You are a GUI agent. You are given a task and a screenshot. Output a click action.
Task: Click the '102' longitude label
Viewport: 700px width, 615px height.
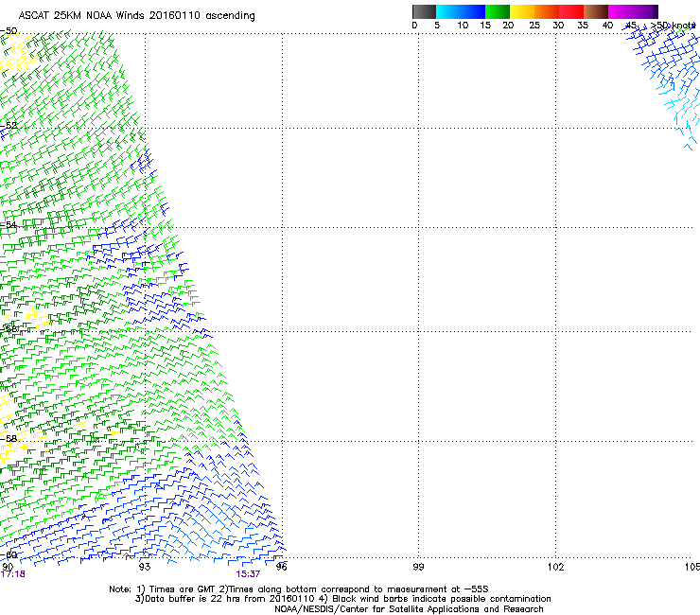click(x=556, y=567)
